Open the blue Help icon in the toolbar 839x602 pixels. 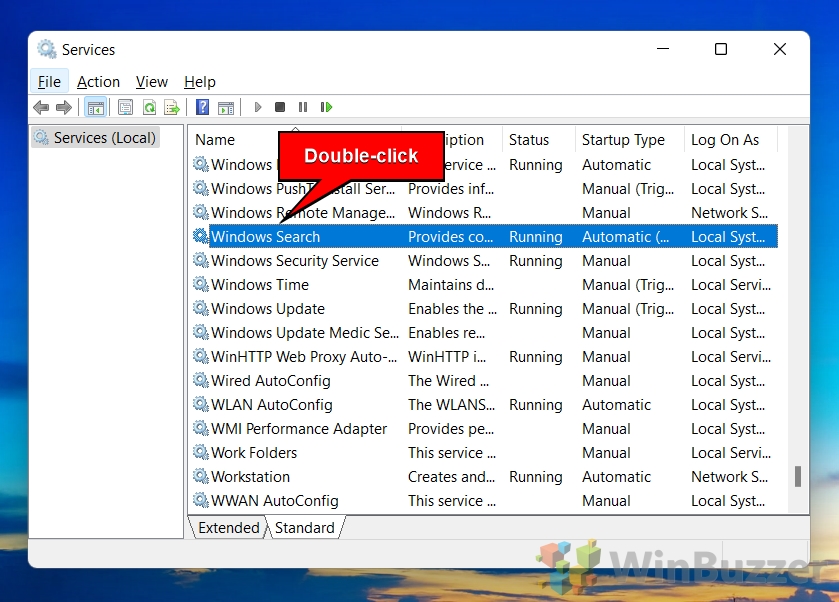click(202, 107)
